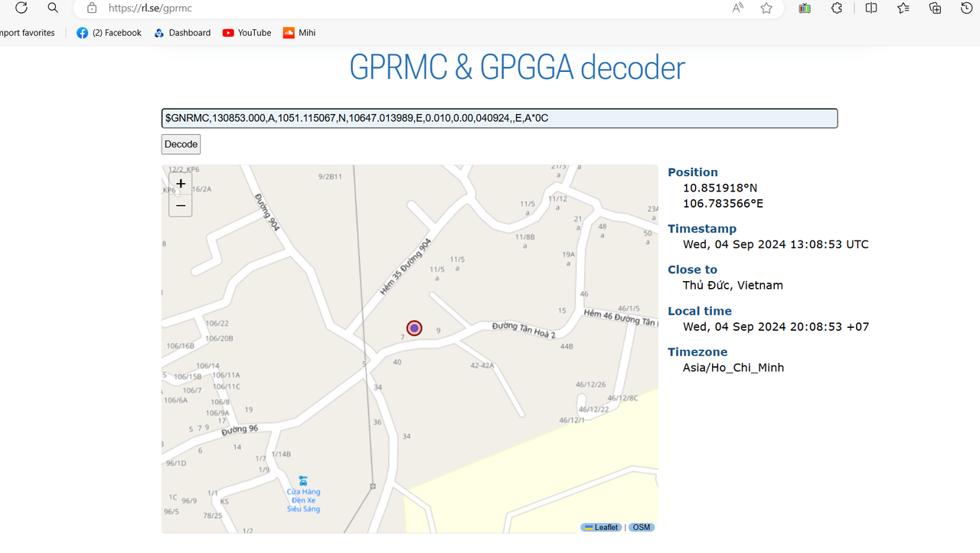
Task: Open Mihi bookmark
Action: point(299,33)
